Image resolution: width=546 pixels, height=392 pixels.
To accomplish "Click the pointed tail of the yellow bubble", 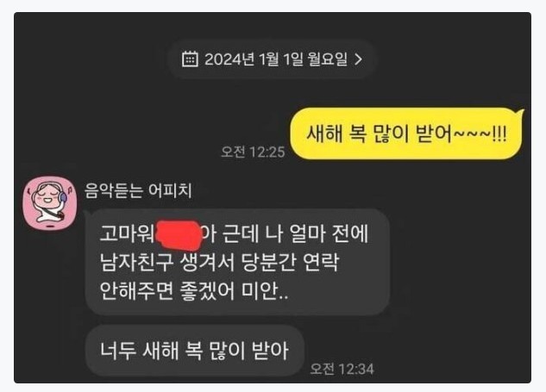I will (x=519, y=112).
